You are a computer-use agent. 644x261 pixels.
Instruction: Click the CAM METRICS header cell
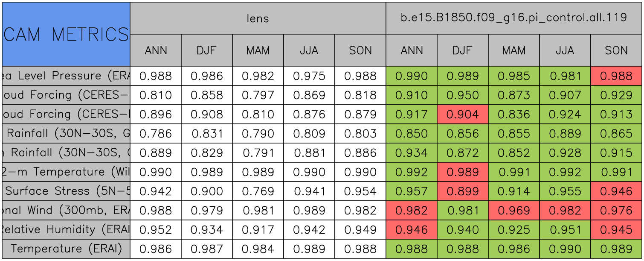coord(66,34)
